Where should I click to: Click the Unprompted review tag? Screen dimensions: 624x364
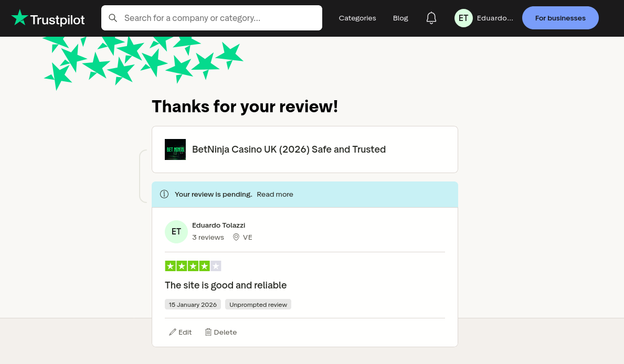[258, 304]
